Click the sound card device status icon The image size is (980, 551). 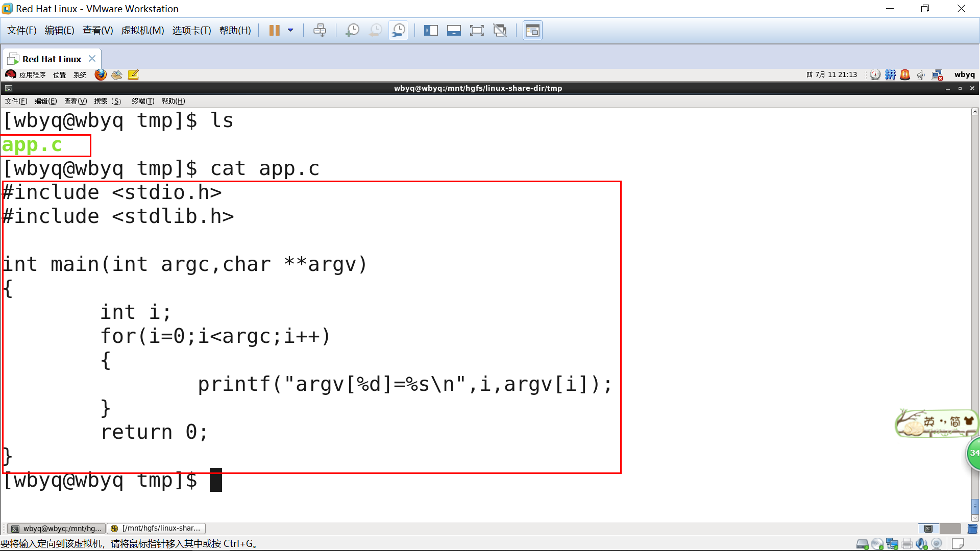(x=921, y=544)
